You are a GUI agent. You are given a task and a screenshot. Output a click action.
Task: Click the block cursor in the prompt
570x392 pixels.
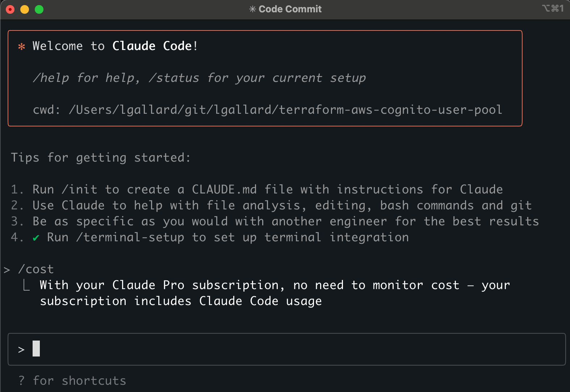point(36,349)
